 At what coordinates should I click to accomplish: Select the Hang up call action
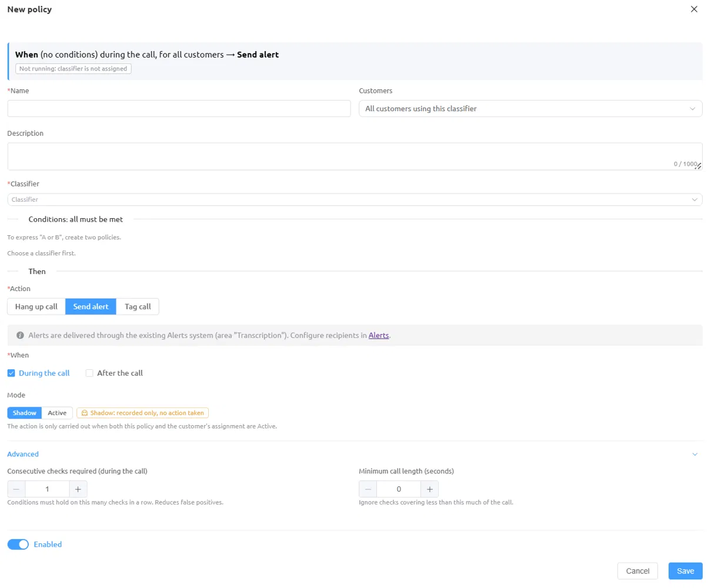tap(36, 306)
